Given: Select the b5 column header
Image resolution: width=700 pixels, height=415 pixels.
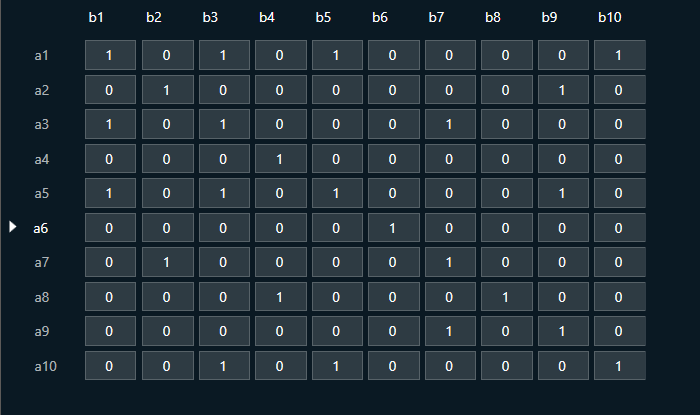Looking at the screenshot, I should (323, 17).
